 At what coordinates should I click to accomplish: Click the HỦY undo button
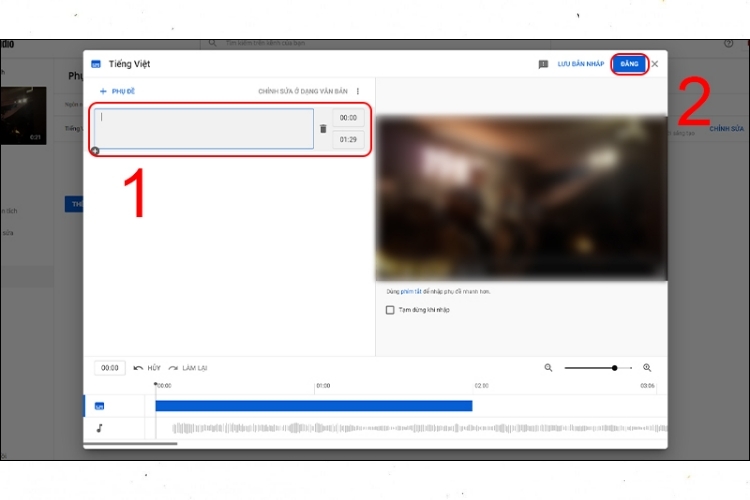147,368
